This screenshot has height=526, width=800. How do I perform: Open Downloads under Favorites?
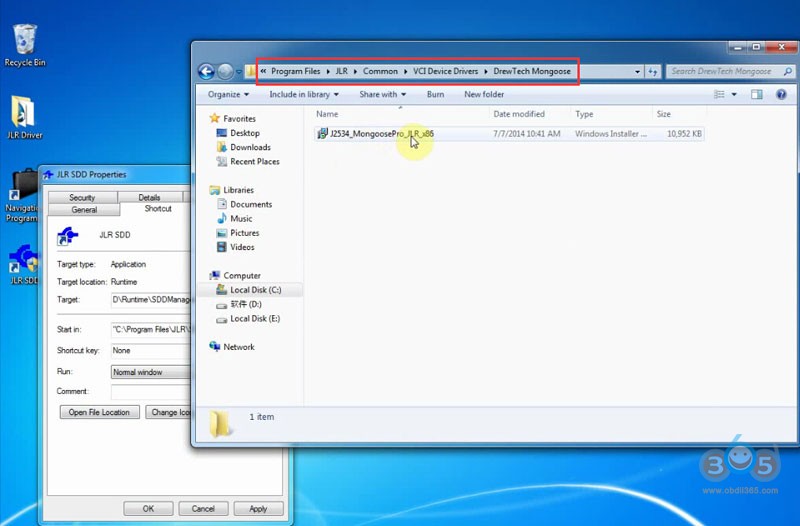coord(250,147)
